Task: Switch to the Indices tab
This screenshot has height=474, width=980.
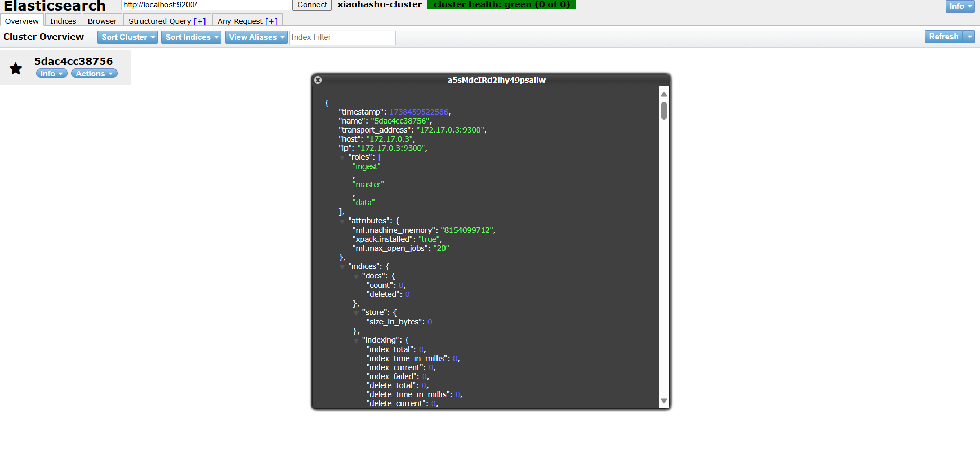Action: coord(63,21)
